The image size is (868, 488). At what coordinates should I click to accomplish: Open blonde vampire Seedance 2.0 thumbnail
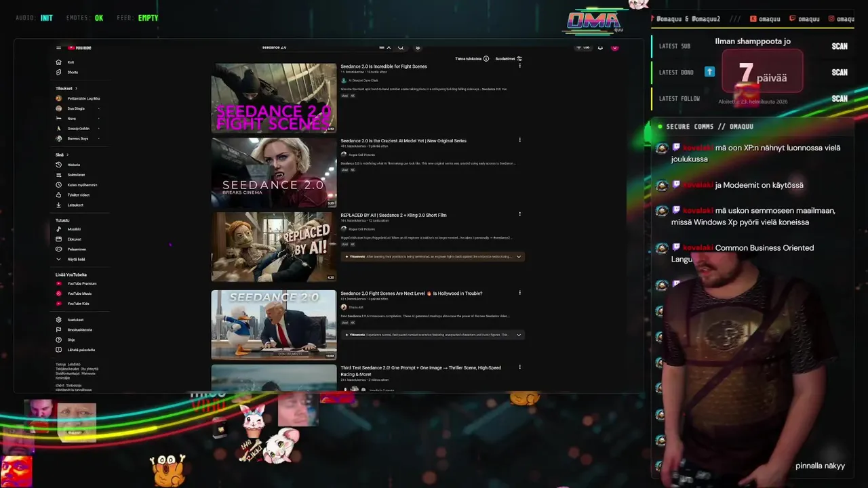274,172
